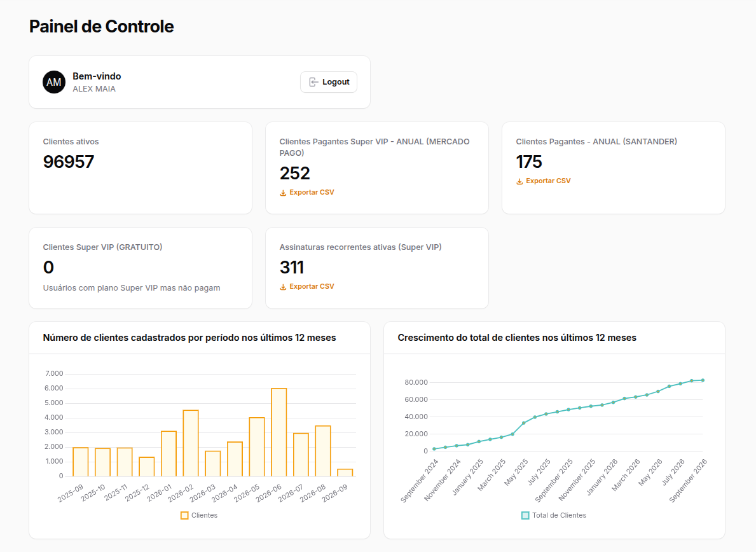Click the 'Crescimento do total de clientes' chart title
The image size is (756, 552).
pos(517,338)
